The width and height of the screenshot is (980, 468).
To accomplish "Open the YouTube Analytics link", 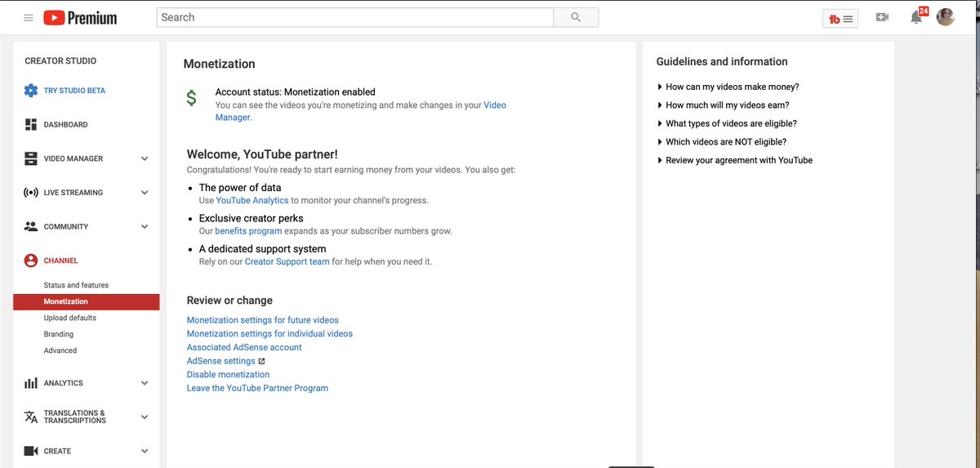I will pos(252,200).
